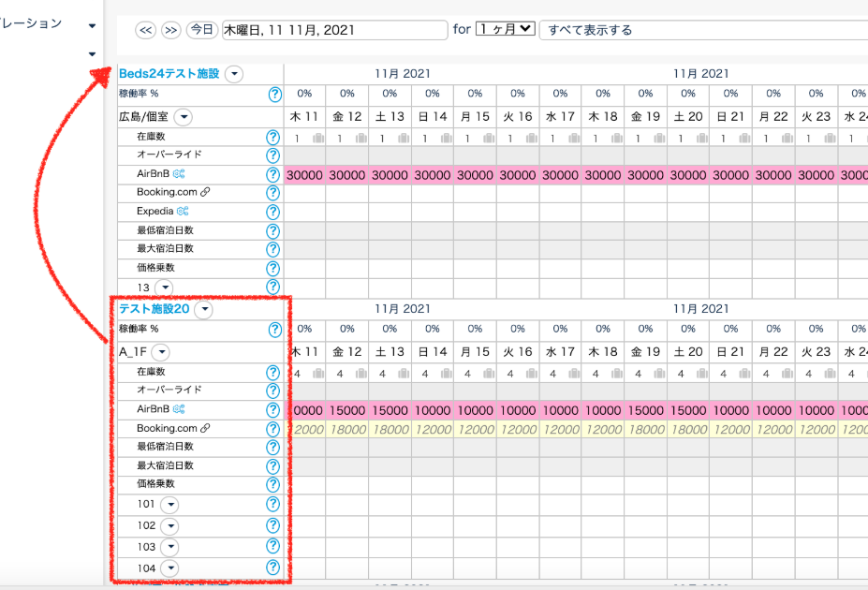Image resolution: width=868 pixels, height=590 pixels.
Task: Click the AirBnB channel settings icon under A_1F
Action: point(178,409)
